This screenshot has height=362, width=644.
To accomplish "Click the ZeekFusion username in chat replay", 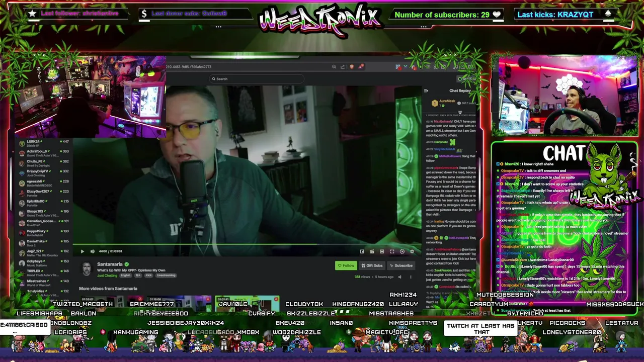I will pos(443,270).
